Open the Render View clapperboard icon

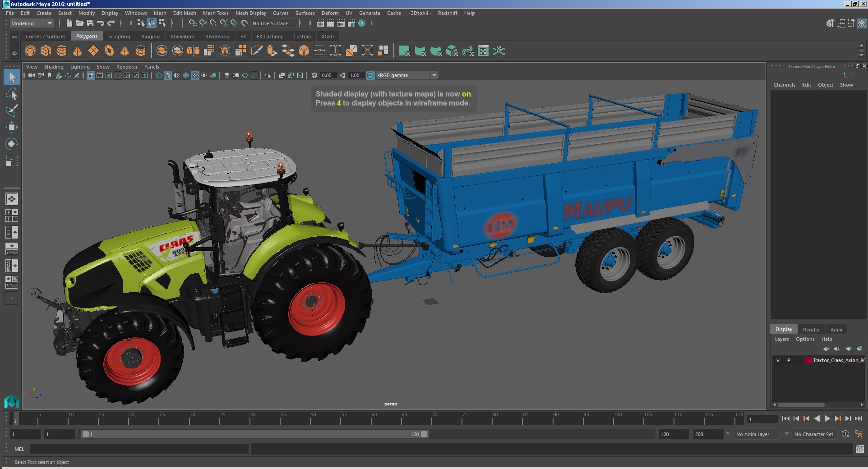320,23
